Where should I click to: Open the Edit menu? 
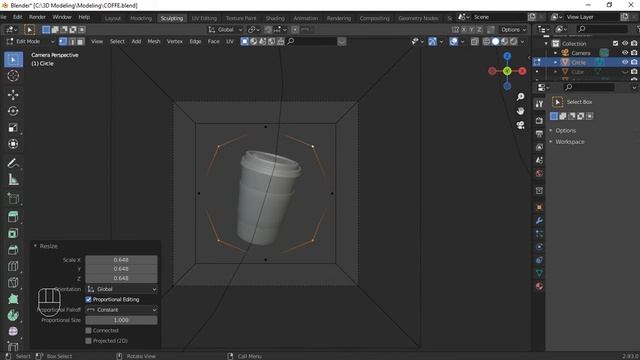pyautogui.click(x=18, y=17)
